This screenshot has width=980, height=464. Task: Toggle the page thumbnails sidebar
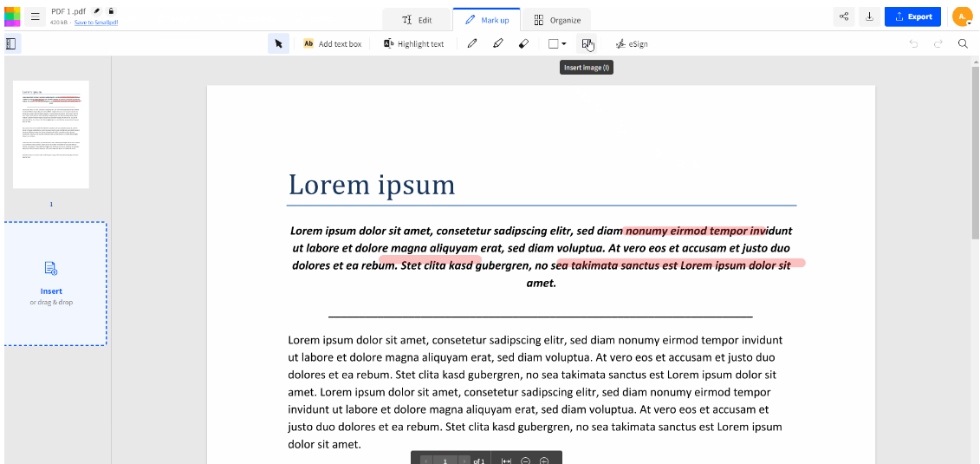[11, 43]
